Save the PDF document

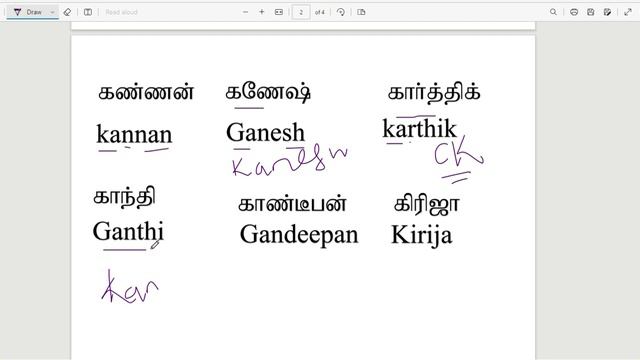point(591,12)
